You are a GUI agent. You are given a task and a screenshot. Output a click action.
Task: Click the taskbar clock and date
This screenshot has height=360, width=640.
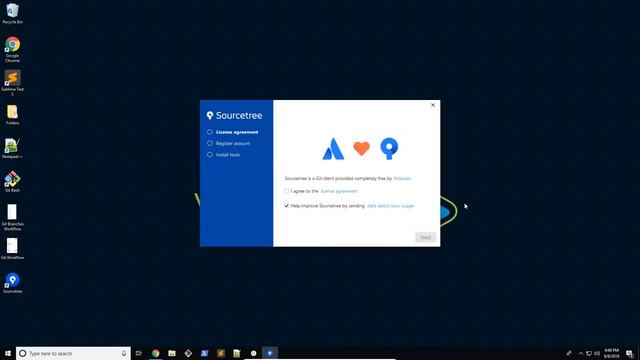(611, 353)
